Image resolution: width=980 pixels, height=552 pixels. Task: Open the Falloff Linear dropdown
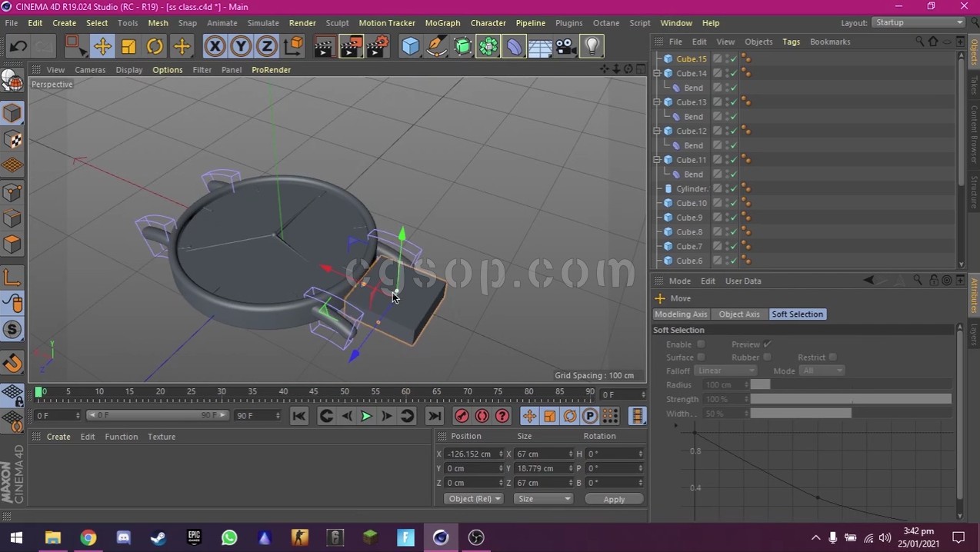pos(726,371)
